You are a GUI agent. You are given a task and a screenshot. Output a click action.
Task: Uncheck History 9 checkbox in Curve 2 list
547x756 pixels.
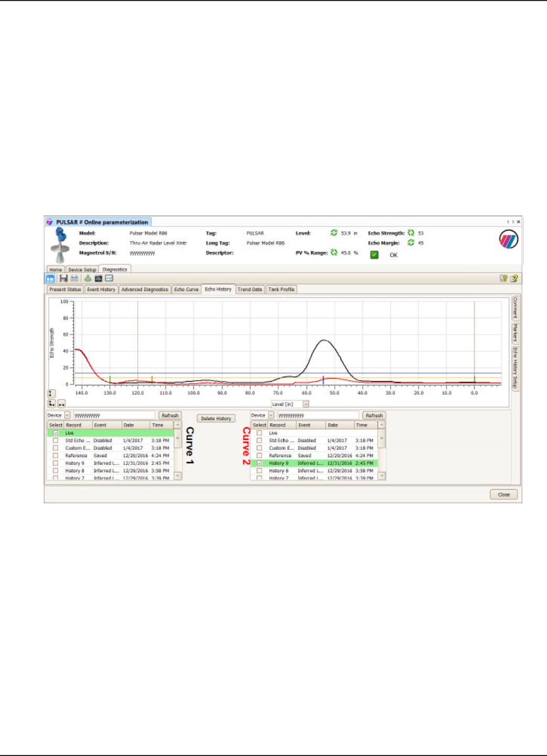tap(259, 463)
